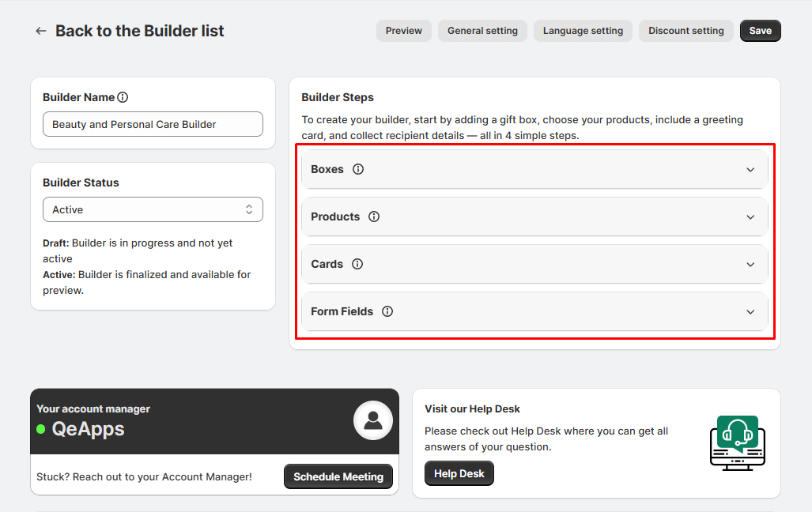The width and height of the screenshot is (812, 512).
Task: Click the Builder Name info icon
Action: (x=123, y=97)
